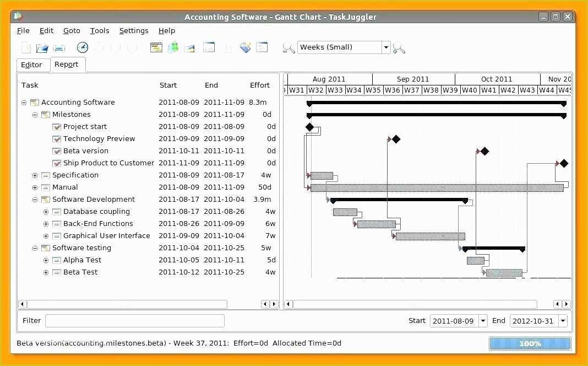Expand the Back-End Functions node

46,224
